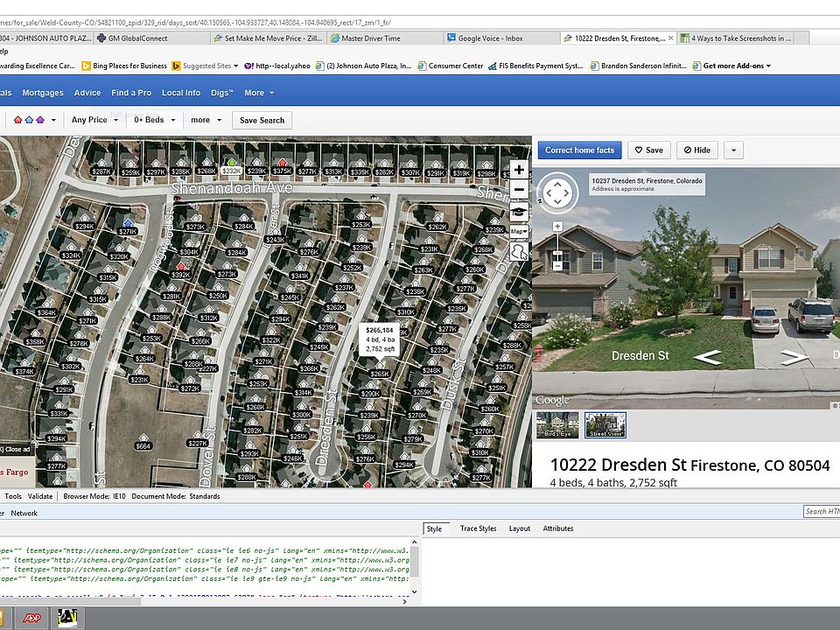Open the Network developer tools tab
Image resolution: width=840 pixels, height=630 pixels.
[x=24, y=514]
